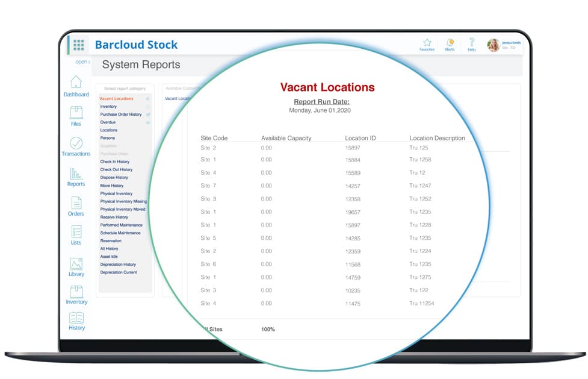Select Check In History category
The image size is (588, 379).
coord(115,161)
